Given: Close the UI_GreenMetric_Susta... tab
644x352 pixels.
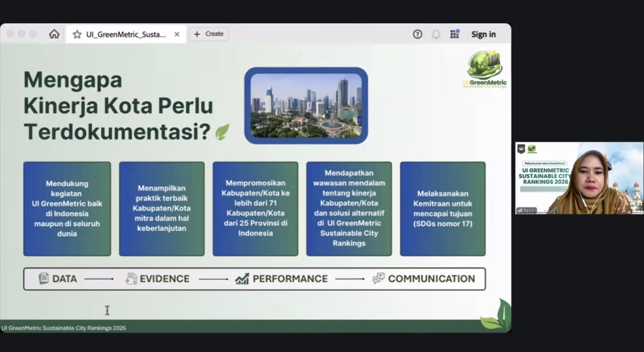Looking at the screenshot, I should (x=177, y=35).
